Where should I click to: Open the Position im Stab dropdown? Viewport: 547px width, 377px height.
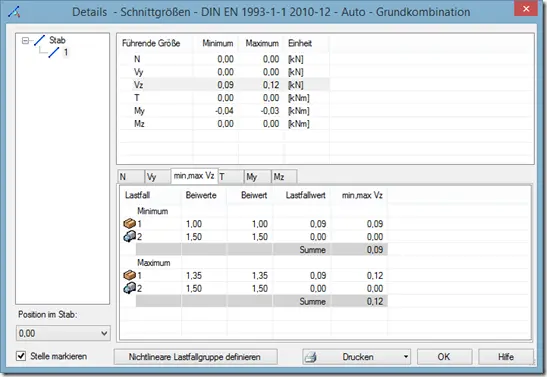pos(104,333)
